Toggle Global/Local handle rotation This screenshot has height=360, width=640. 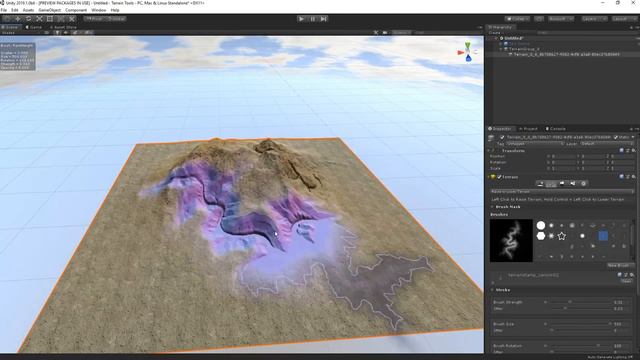pos(116,19)
